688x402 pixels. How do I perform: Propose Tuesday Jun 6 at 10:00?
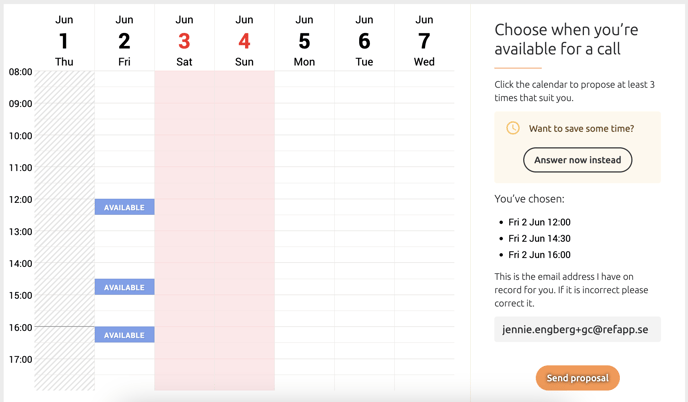[364, 144]
